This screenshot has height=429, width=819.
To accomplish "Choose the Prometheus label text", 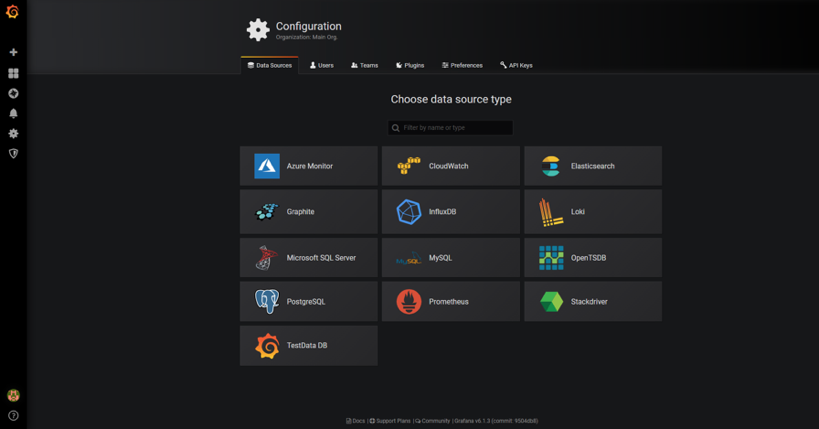I will pyautogui.click(x=449, y=302).
